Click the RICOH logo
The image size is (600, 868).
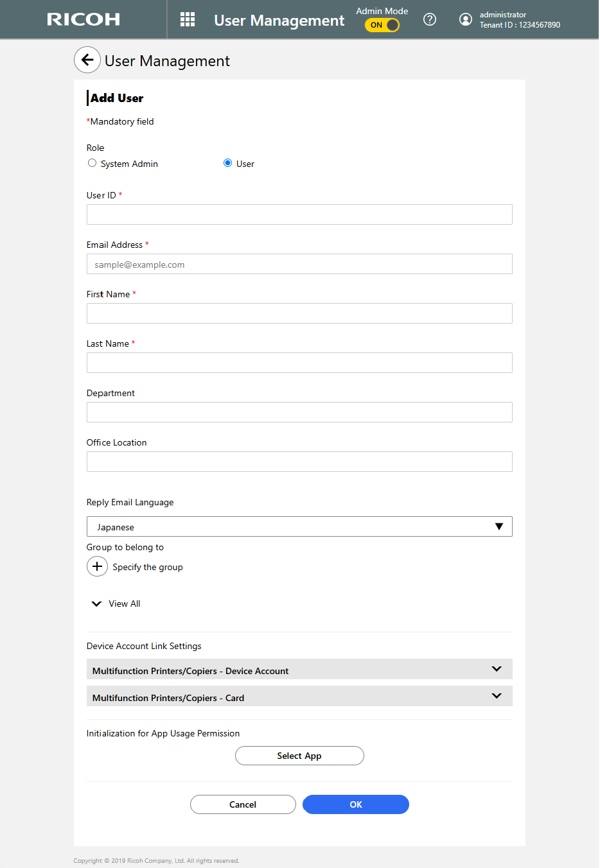[84, 19]
